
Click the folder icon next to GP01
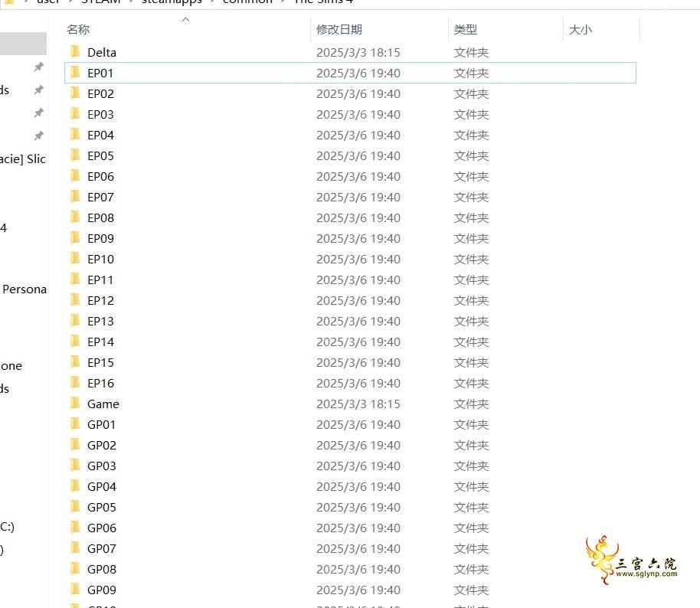pos(75,424)
